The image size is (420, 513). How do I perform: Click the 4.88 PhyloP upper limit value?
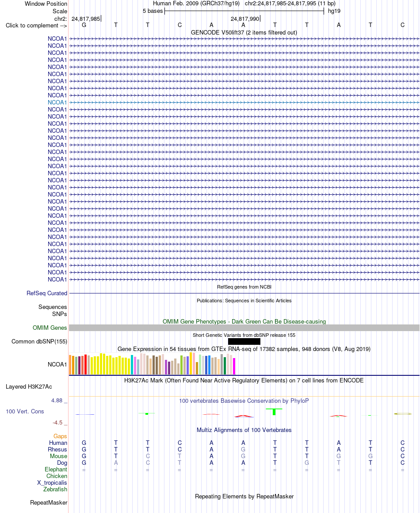pos(57,401)
